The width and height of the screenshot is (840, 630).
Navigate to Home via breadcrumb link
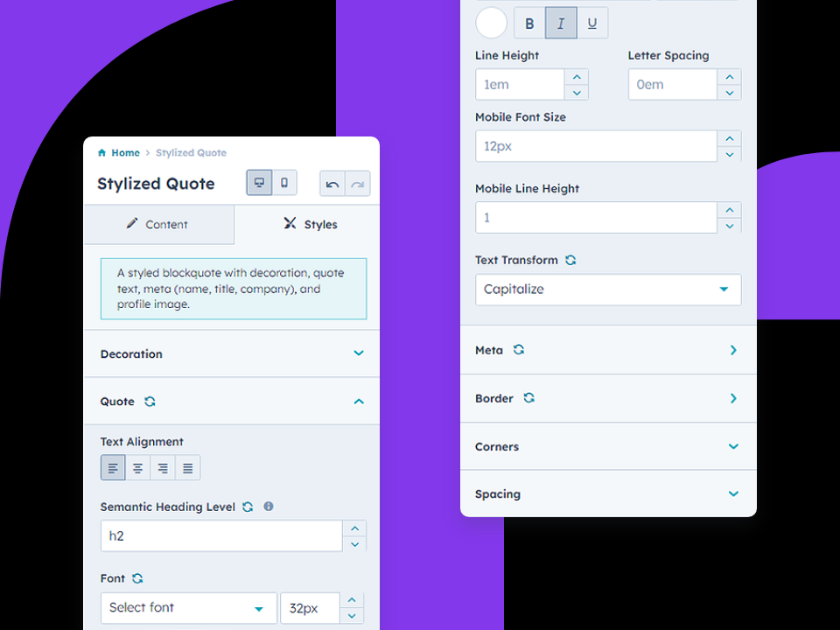pos(124,152)
